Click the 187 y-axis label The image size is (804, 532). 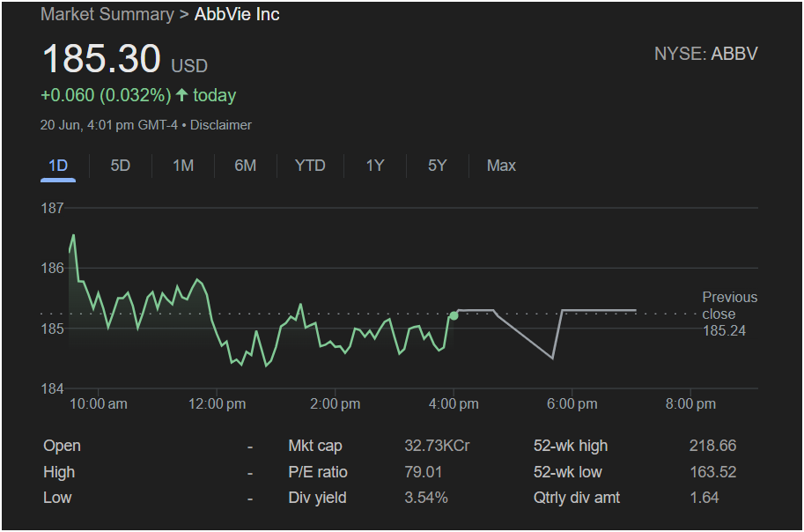(52, 208)
